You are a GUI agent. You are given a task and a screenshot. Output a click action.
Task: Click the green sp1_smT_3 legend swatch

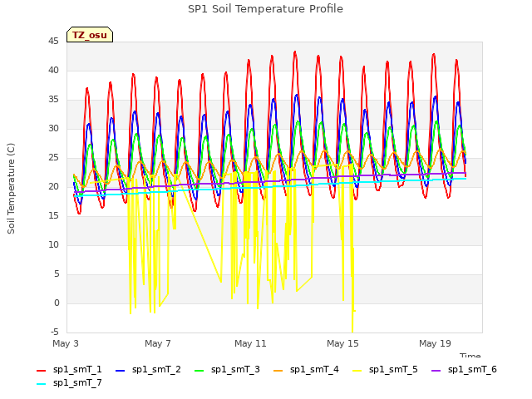pos(199,371)
